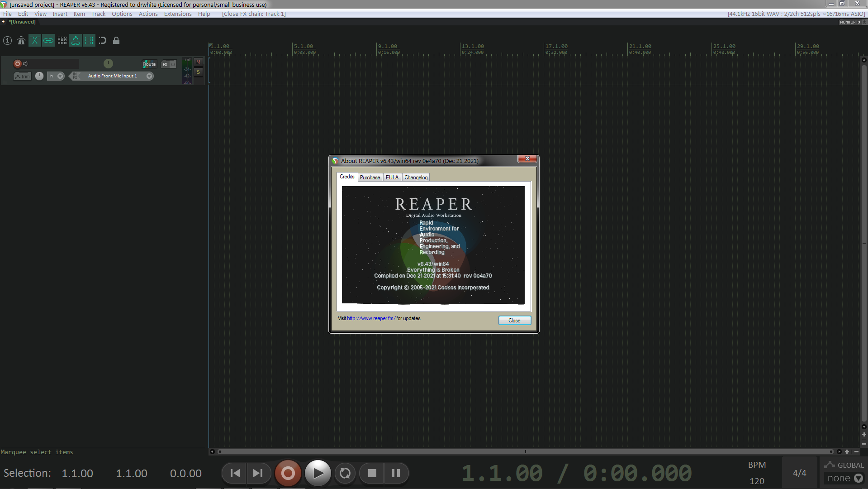This screenshot has width=868, height=489.
Task: Toggle snap magnet icon
Action: (x=103, y=41)
